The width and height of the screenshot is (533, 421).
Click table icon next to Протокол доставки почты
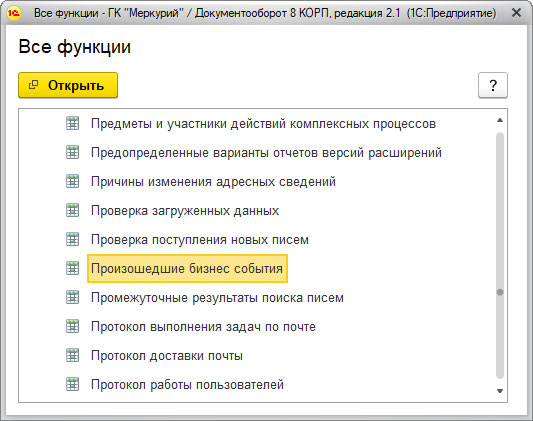click(72, 355)
